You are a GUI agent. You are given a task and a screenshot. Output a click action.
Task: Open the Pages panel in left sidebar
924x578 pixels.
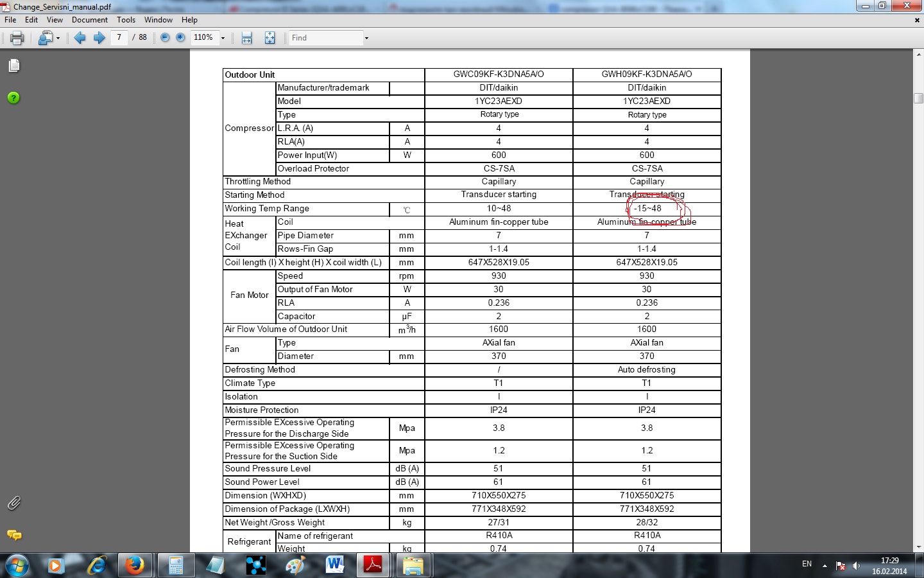[14, 66]
